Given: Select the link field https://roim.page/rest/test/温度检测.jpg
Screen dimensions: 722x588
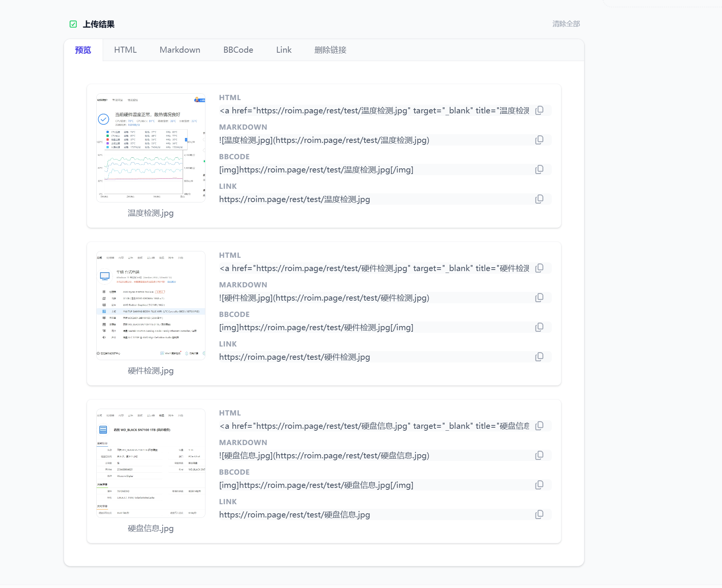Looking at the screenshot, I should [x=374, y=199].
